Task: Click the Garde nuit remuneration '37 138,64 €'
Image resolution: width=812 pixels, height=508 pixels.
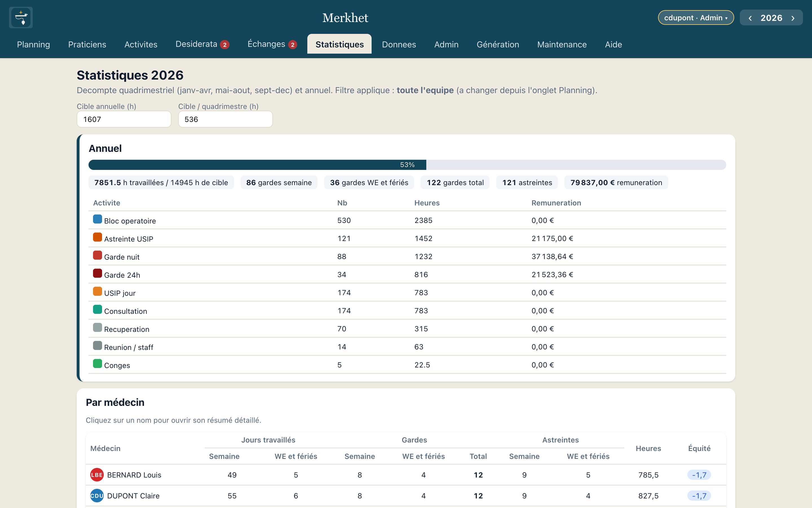Action: pyautogui.click(x=552, y=256)
